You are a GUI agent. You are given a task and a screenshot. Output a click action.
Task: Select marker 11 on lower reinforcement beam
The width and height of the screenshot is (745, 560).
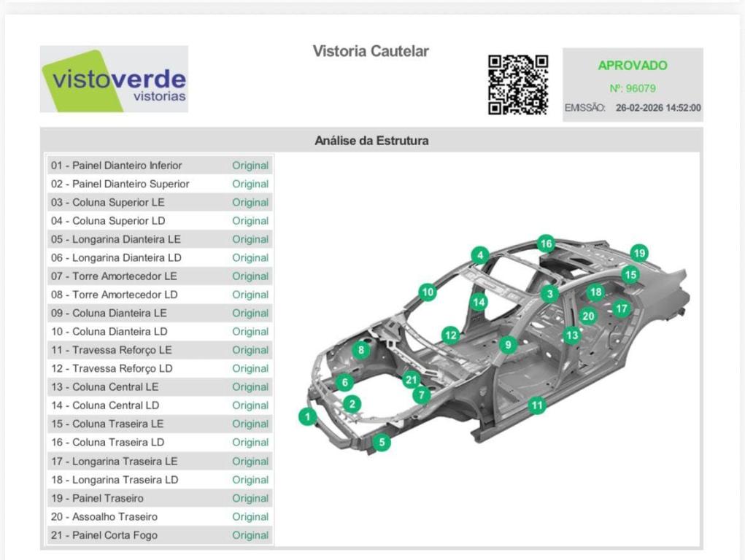pyautogui.click(x=537, y=405)
